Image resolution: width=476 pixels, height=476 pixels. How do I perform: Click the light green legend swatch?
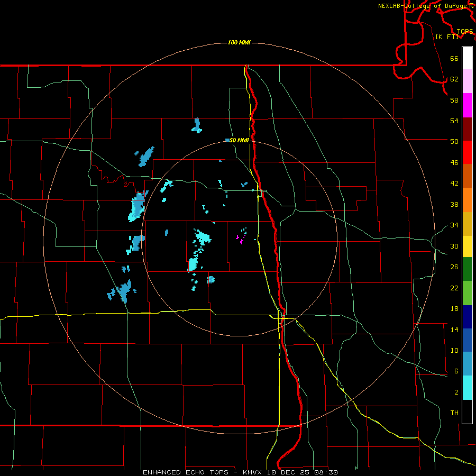click(467, 293)
